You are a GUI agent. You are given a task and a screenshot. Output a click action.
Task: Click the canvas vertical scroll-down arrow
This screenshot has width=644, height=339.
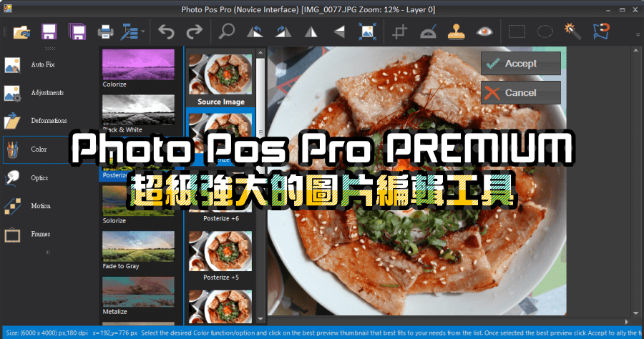pyautogui.click(x=635, y=313)
